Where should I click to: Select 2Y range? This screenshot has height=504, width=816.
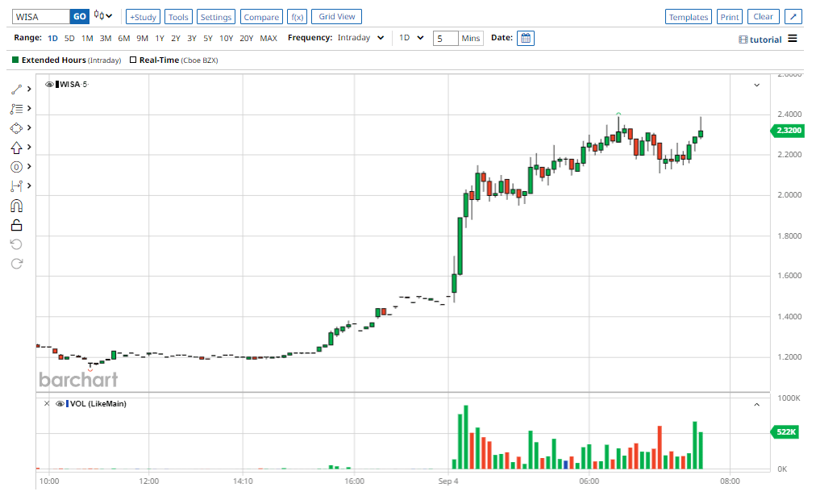(x=176, y=39)
